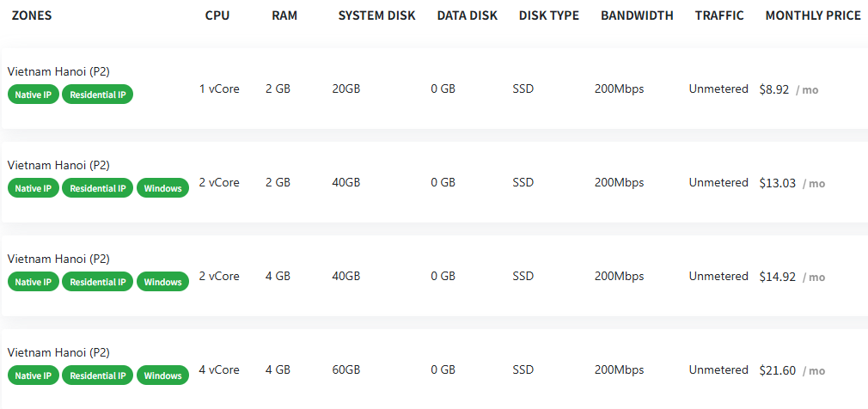Select Windows badge in the $14.92 plan
This screenshot has height=409, width=868.
(162, 282)
